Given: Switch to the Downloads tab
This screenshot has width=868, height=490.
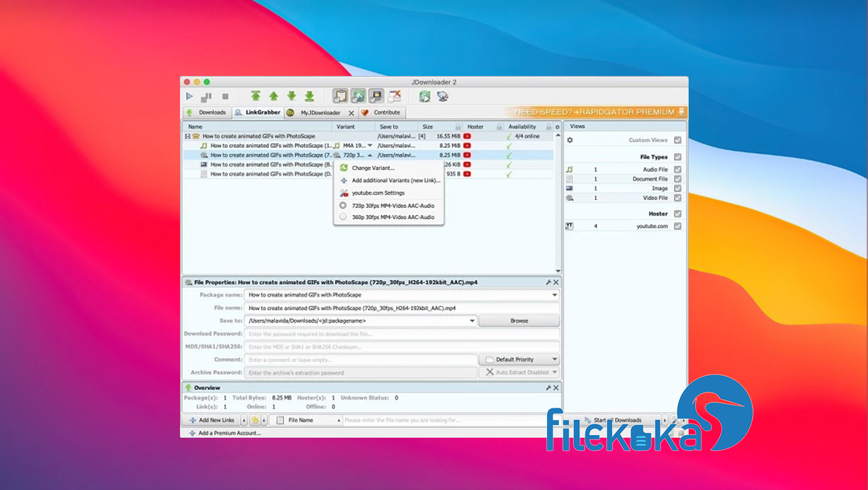Looking at the screenshot, I should coord(206,112).
